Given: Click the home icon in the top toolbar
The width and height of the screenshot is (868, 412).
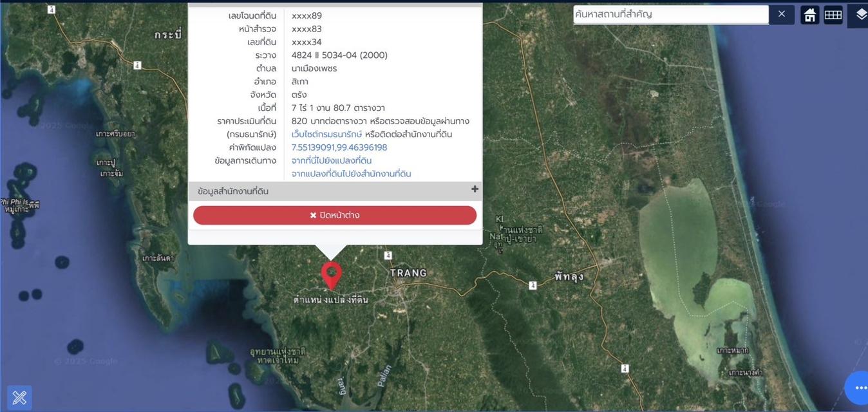Looking at the screenshot, I should pyautogui.click(x=810, y=15).
